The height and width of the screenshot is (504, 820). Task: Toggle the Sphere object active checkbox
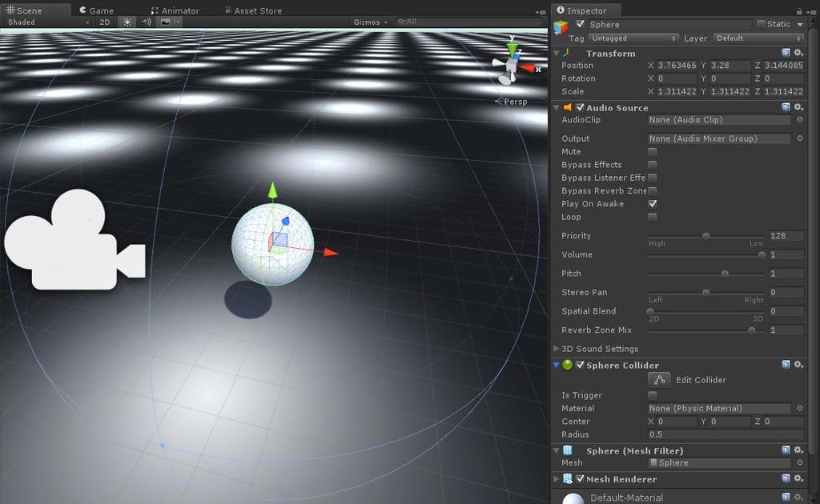[x=580, y=24]
